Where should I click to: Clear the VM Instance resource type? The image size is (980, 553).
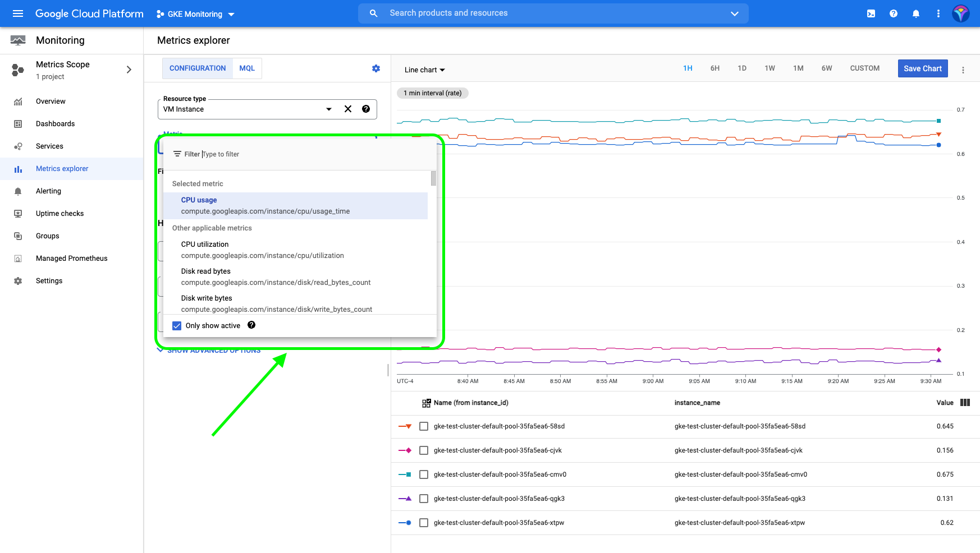click(348, 109)
